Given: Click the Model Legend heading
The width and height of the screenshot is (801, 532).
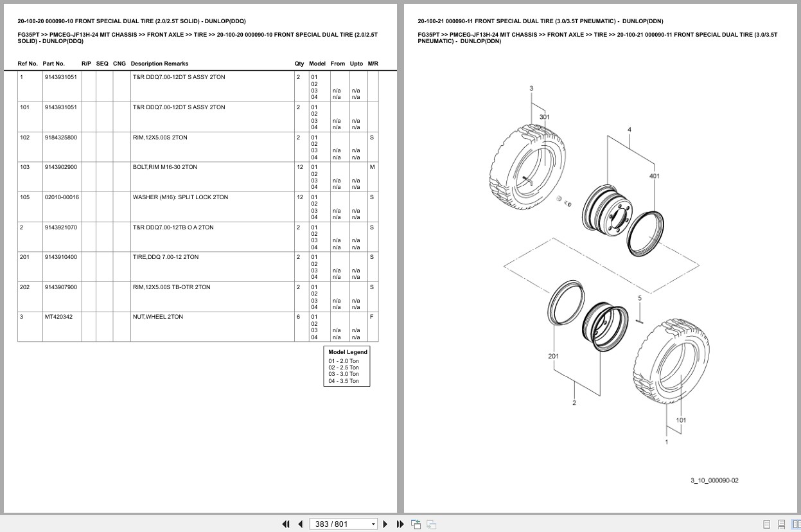Looking at the screenshot, I should [x=348, y=352].
